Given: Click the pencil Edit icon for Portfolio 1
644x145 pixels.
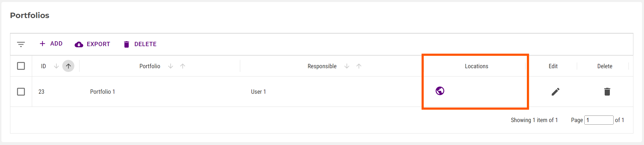Looking at the screenshot, I should [x=555, y=92].
